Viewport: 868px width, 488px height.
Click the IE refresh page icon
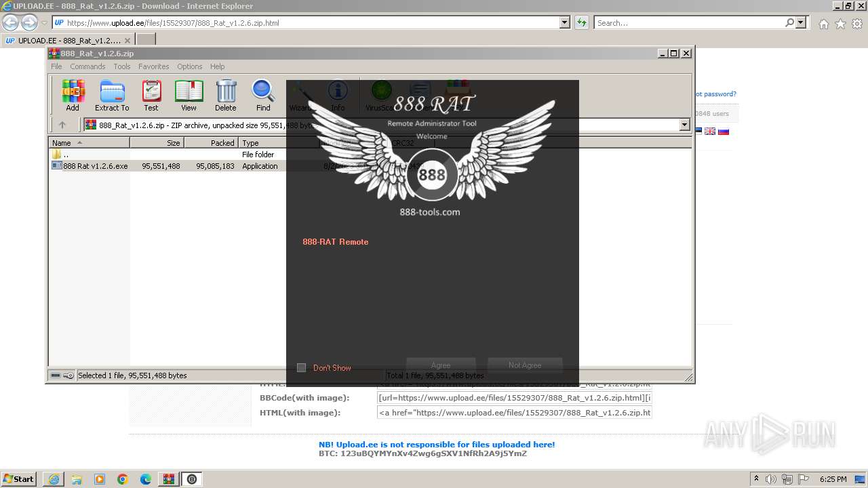(581, 22)
